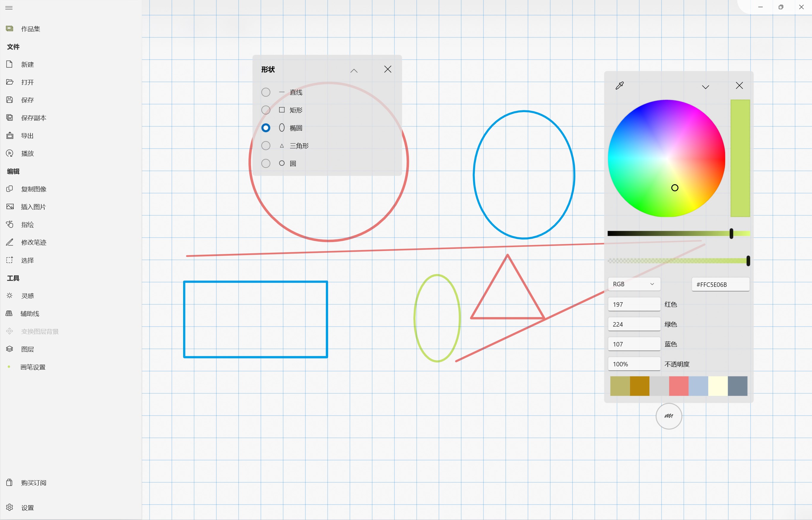The image size is (812, 520).
Task: Click the 图层 layers icon
Action: tap(9, 349)
